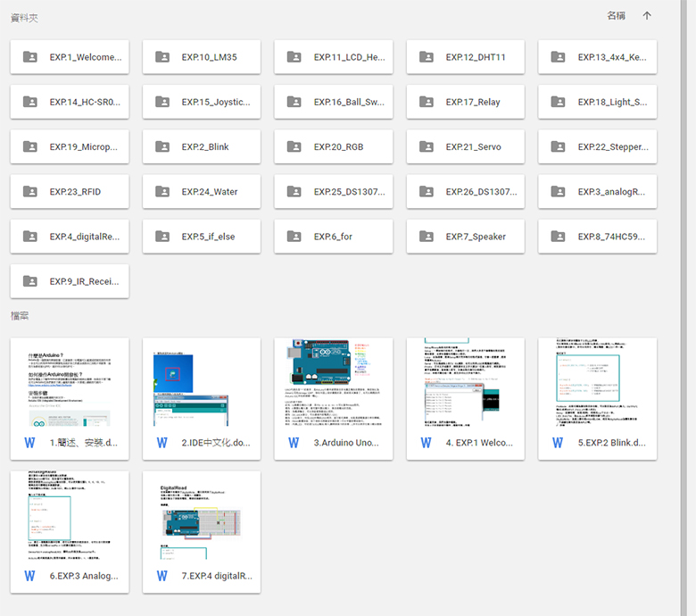Click the Word icon for 1.簡述、安裝 document
The width and height of the screenshot is (696, 616).
click(30, 442)
